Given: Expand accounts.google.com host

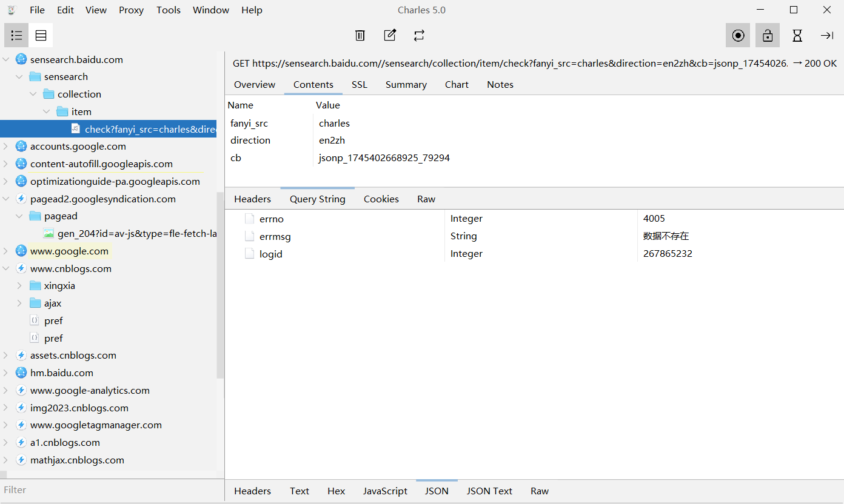Looking at the screenshot, I should pos(6,146).
